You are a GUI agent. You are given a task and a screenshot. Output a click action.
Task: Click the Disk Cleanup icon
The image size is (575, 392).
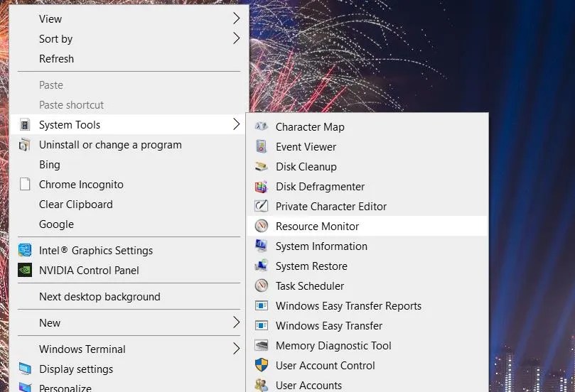[x=262, y=167]
